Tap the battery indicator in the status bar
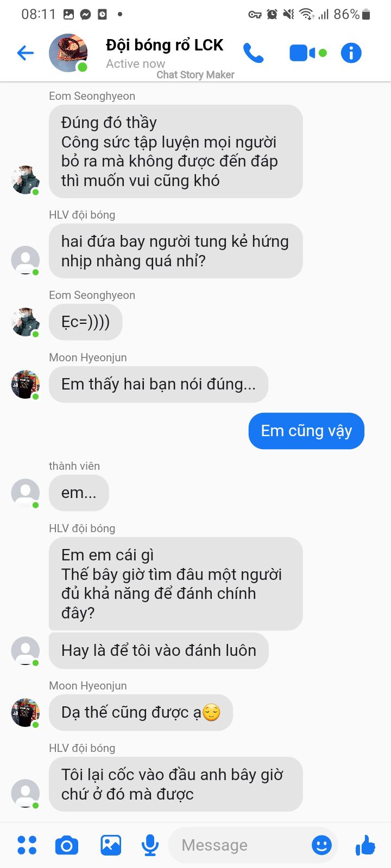Image resolution: width=391 pixels, height=868 pixels. coord(365,15)
